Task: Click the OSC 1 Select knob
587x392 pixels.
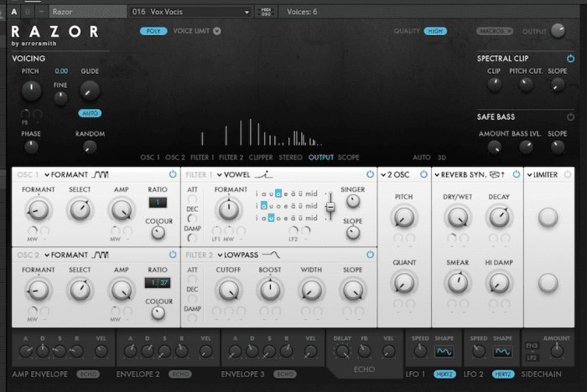Action: coord(80,210)
